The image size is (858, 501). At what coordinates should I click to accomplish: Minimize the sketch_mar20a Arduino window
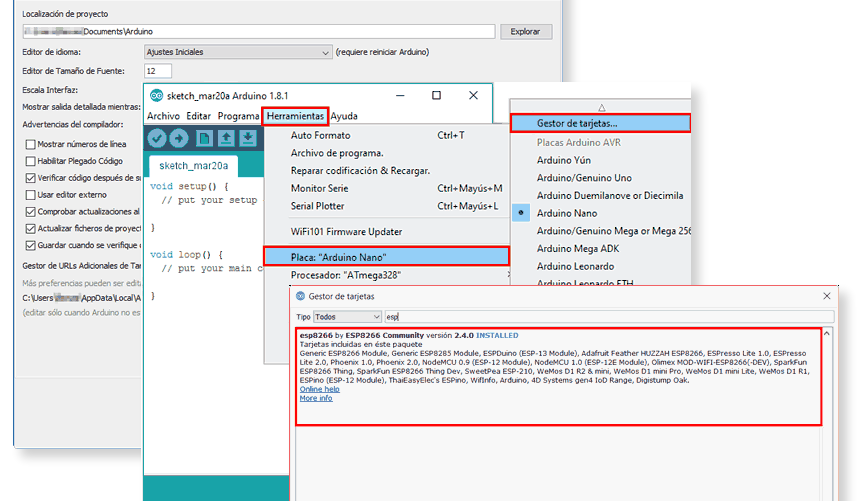(400, 95)
